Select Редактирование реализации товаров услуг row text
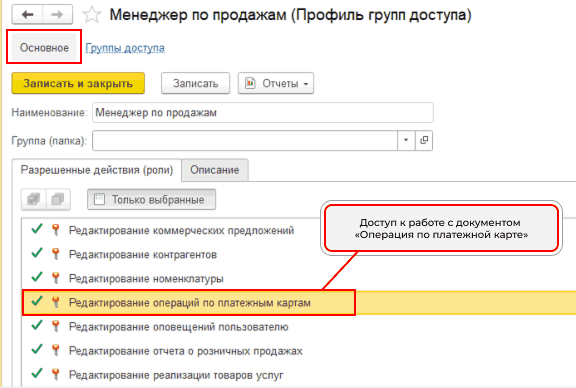Image resolution: width=576 pixels, height=388 pixels. click(176, 375)
